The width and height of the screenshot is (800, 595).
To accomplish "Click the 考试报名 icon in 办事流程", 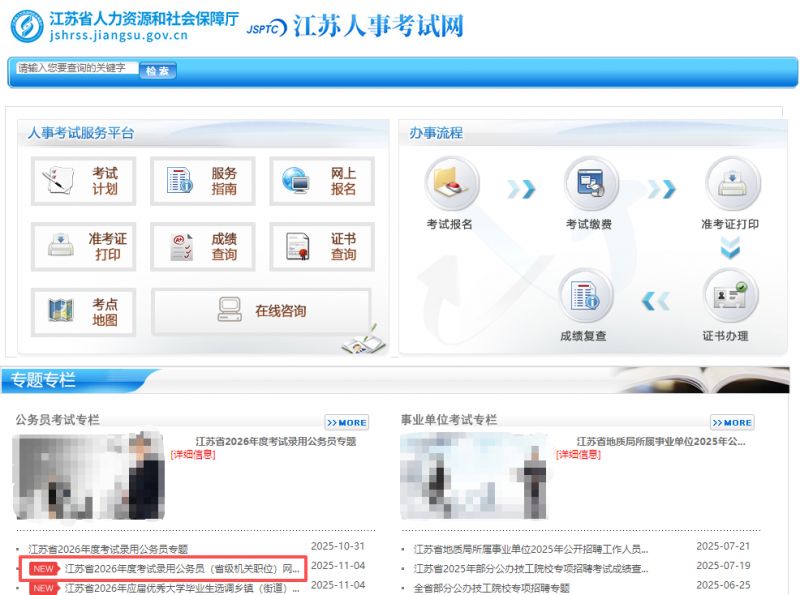I will point(450,185).
